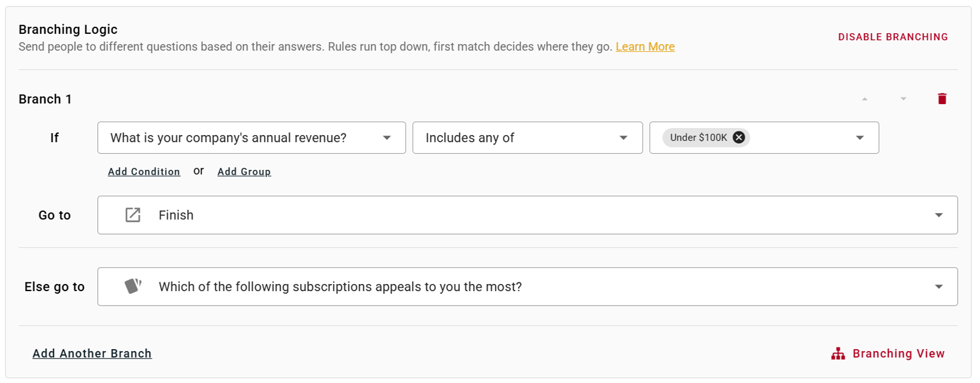The image size is (980, 383).
Task: Open the Includes any of operator dropdown
Action: 527,137
